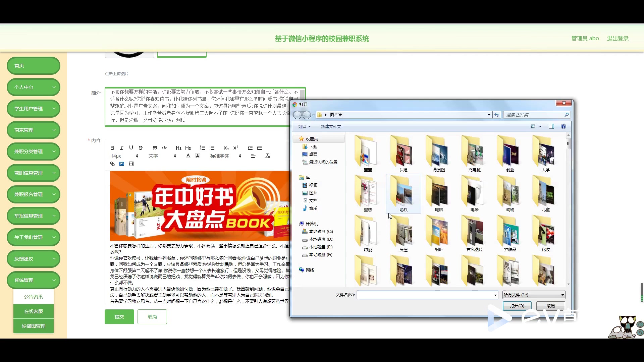This screenshot has height=362, width=644.
Task: Open 轮播图管理 in the sidebar
Action: tap(34, 326)
